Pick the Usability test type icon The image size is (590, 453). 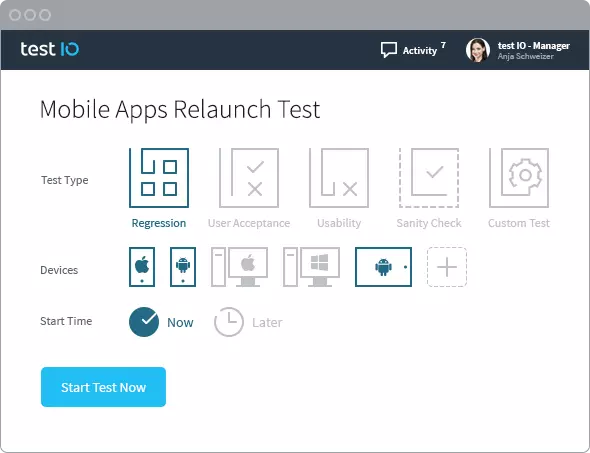[339, 178]
